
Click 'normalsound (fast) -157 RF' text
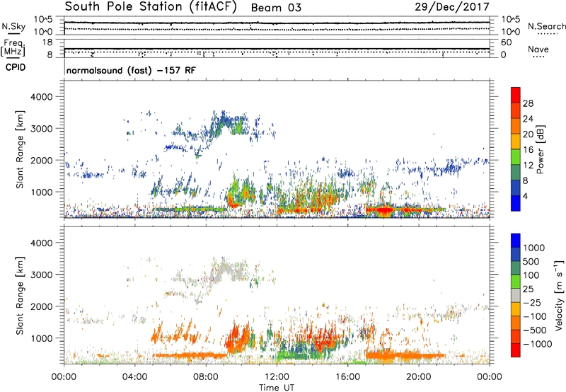[131, 70]
